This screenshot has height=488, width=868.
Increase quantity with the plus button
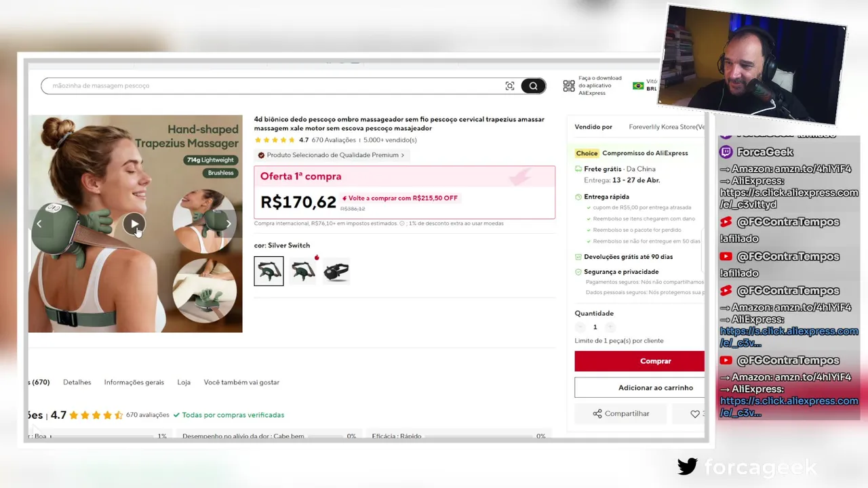tap(610, 327)
